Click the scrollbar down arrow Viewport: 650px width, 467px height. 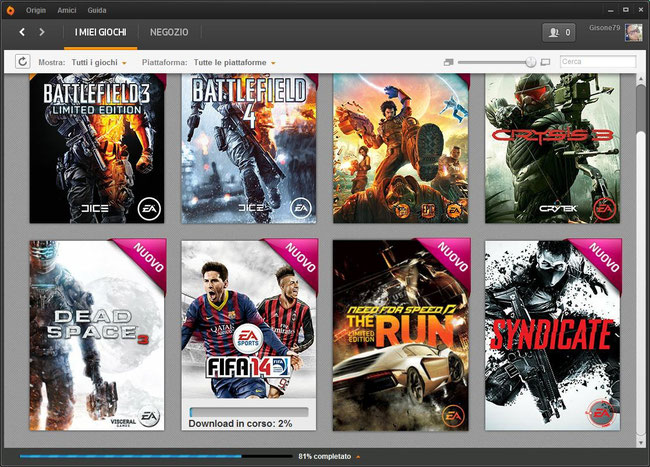click(641, 443)
